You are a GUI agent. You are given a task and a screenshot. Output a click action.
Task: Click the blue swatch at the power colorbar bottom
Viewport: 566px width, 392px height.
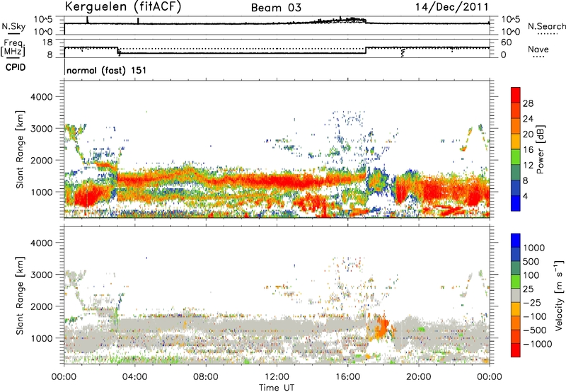tap(516, 203)
